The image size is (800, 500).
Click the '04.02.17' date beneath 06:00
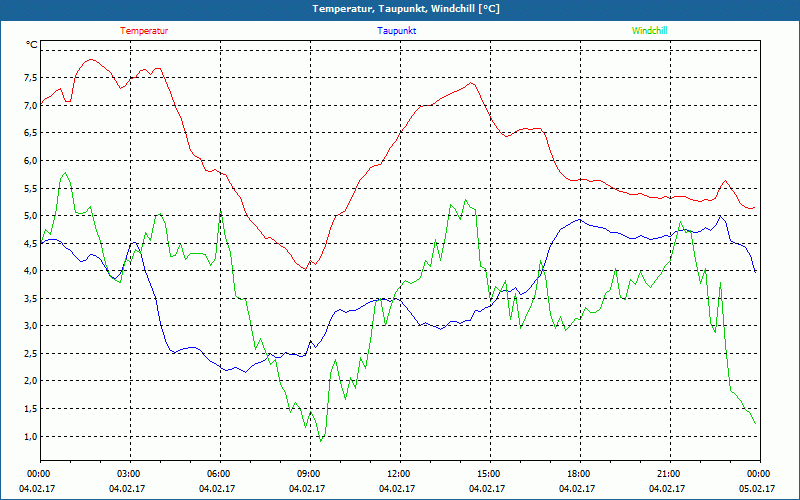click(x=217, y=488)
